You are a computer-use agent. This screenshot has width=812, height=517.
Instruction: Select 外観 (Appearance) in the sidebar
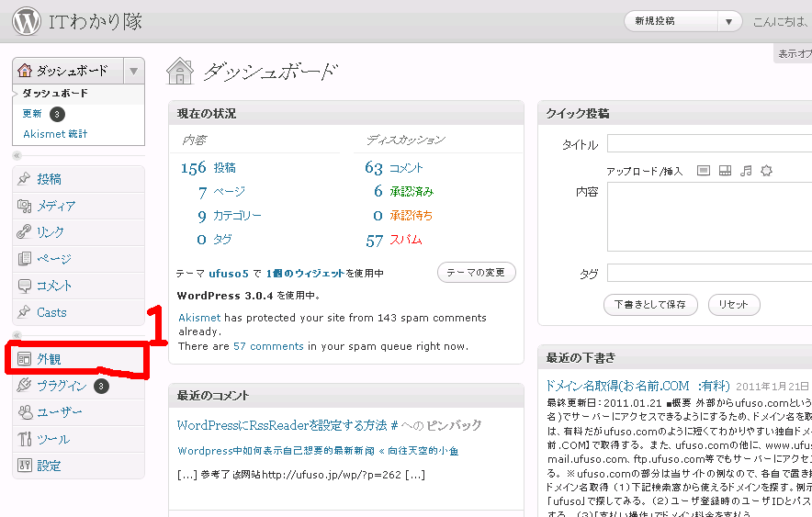click(x=49, y=359)
